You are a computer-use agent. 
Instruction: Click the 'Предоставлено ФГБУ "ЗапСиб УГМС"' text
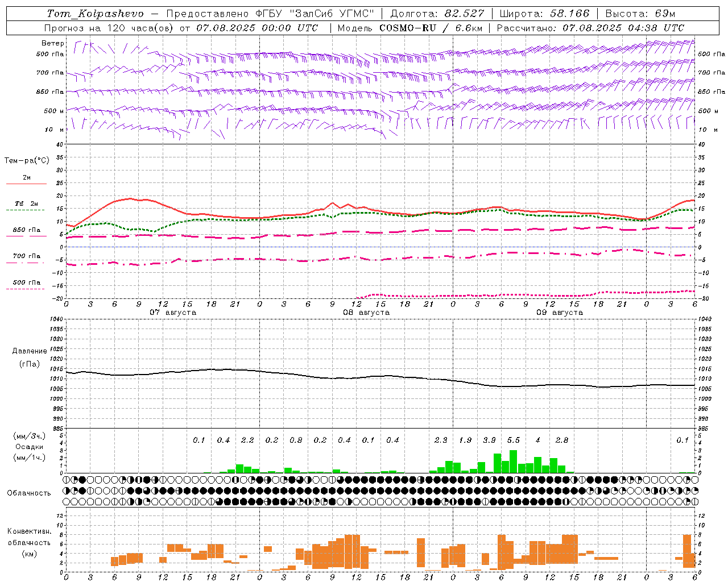click(271, 14)
